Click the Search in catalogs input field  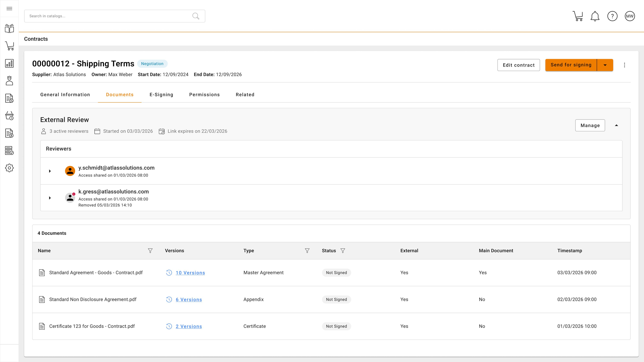[114, 16]
